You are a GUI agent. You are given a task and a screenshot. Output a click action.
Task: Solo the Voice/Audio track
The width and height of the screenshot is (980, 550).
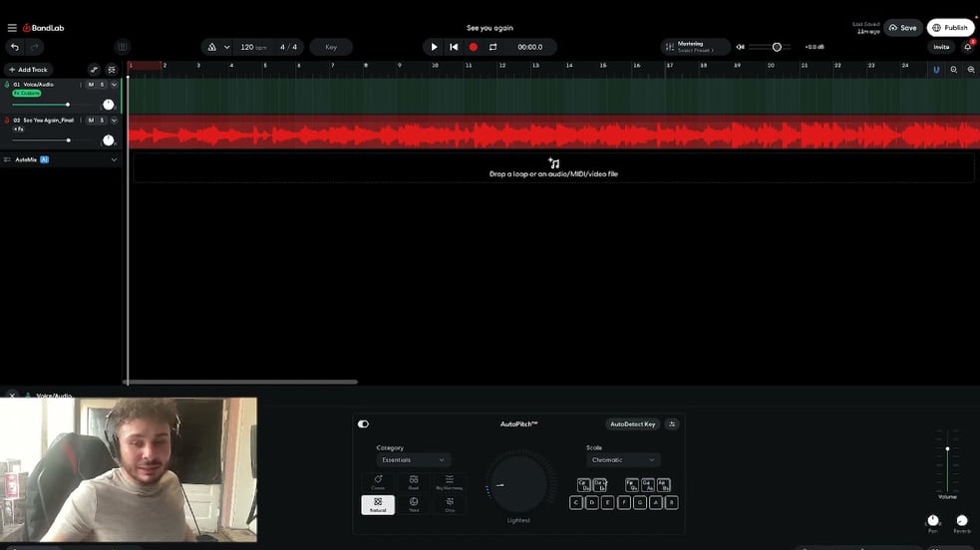[102, 85]
